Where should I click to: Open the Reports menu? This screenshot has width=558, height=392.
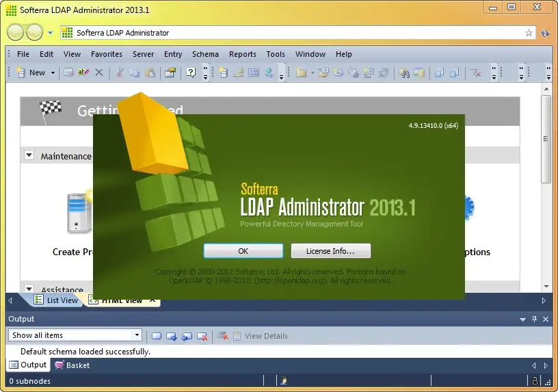point(243,54)
